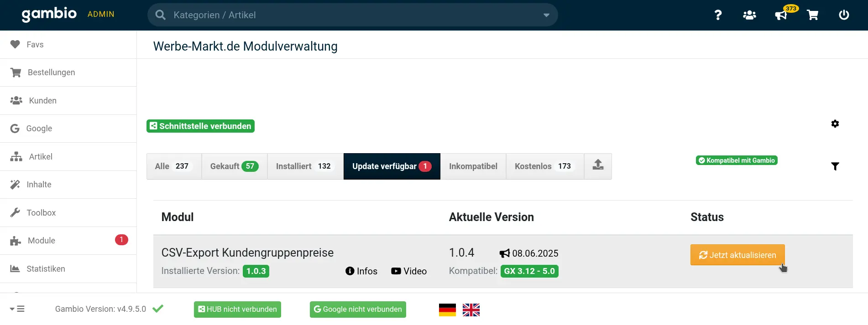Click the GX 3.12 - 5.0 compatibility badge
Viewport: 868px width, 325px height.
[x=529, y=271]
